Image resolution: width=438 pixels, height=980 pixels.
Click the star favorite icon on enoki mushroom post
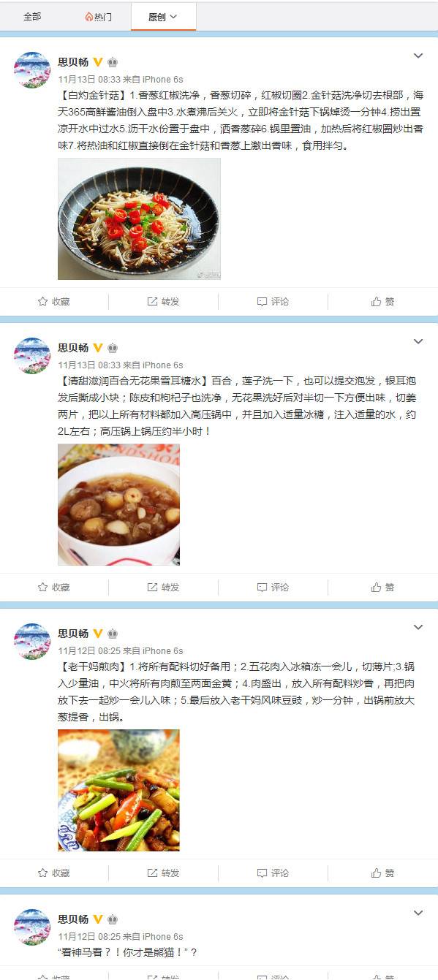coord(42,301)
